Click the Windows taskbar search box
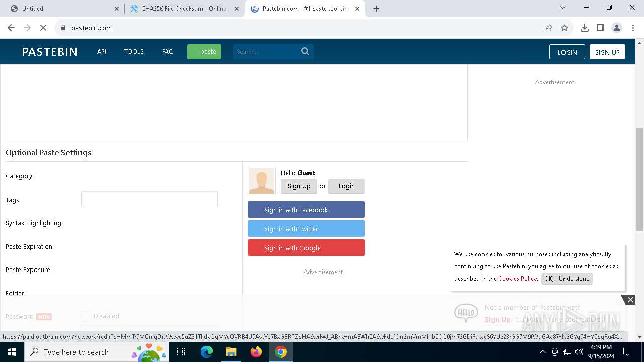The height and width of the screenshot is (362, 644). (x=97, y=352)
